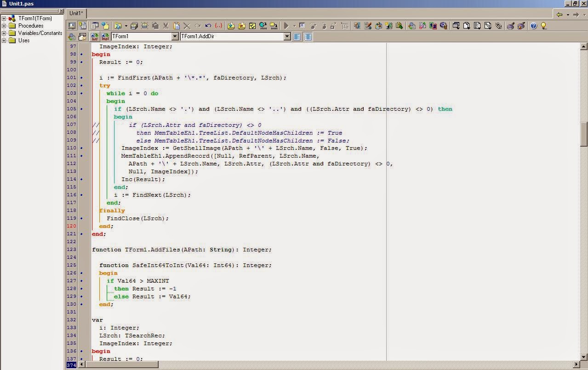Click the Copy overlapping-pages icon

click(155, 26)
